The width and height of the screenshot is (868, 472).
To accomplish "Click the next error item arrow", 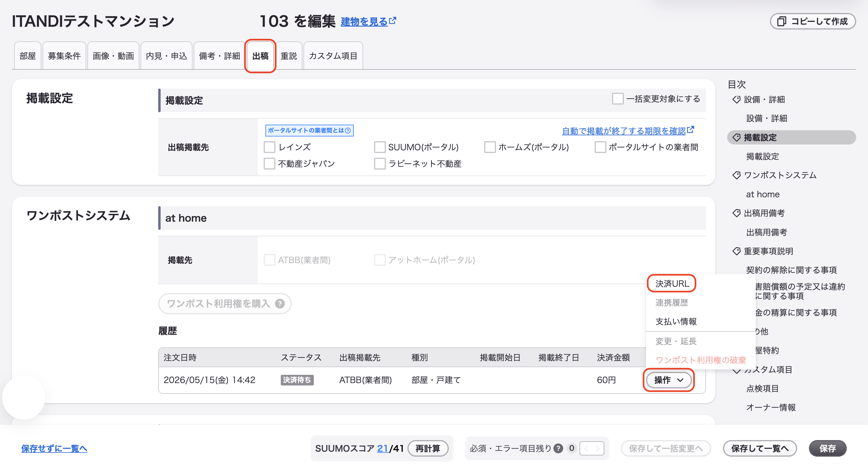I will [598, 448].
